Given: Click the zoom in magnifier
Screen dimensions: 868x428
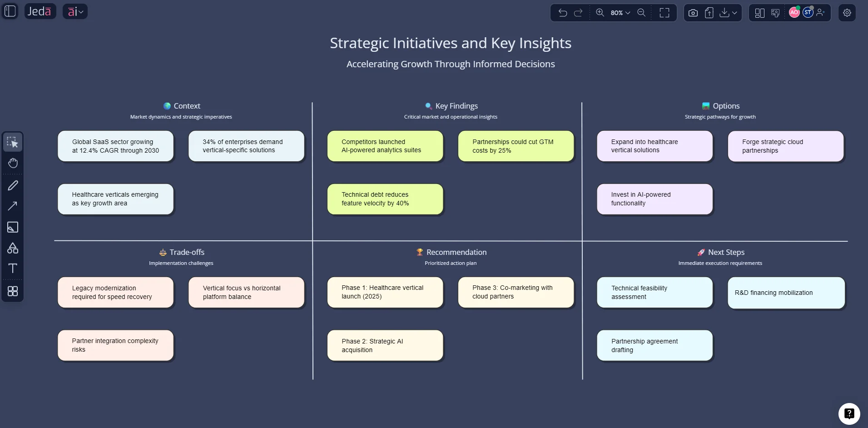Looking at the screenshot, I should [600, 13].
